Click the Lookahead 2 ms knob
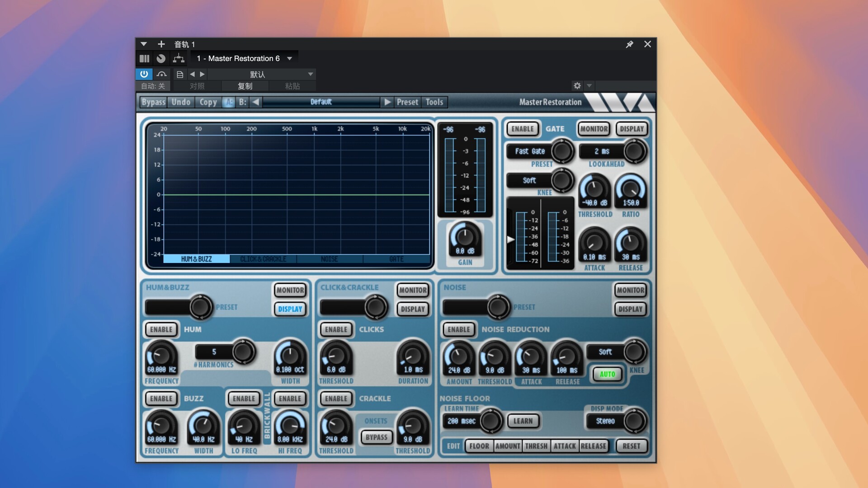The height and width of the screenshot is (488, 868). tap(635, 151)
